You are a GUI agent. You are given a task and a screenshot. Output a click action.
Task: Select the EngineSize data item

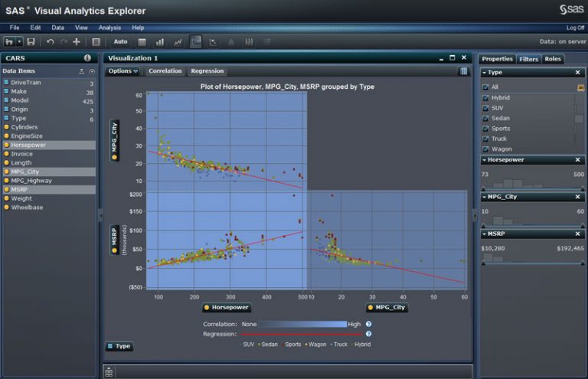(x=49, y=136)
